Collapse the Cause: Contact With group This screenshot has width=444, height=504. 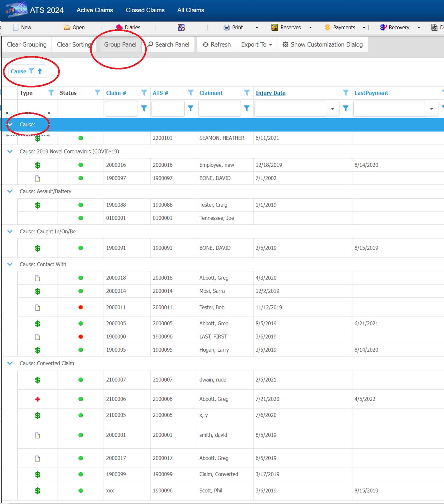10,264
